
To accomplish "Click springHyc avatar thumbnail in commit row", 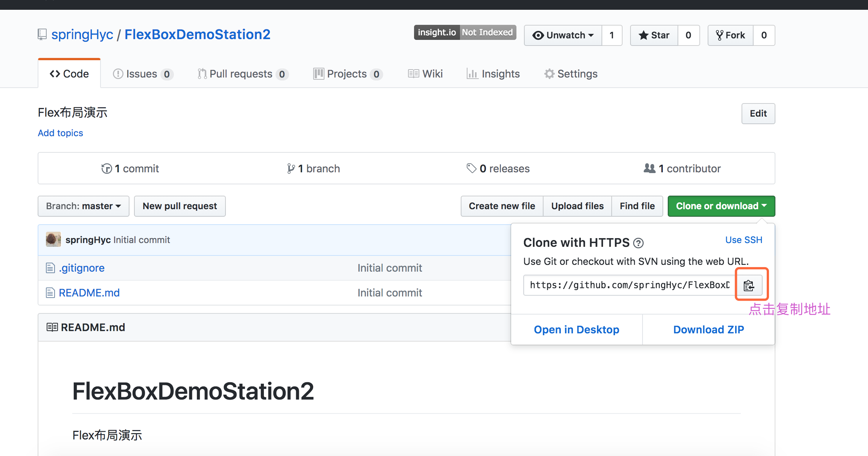I will coord(53,240).
